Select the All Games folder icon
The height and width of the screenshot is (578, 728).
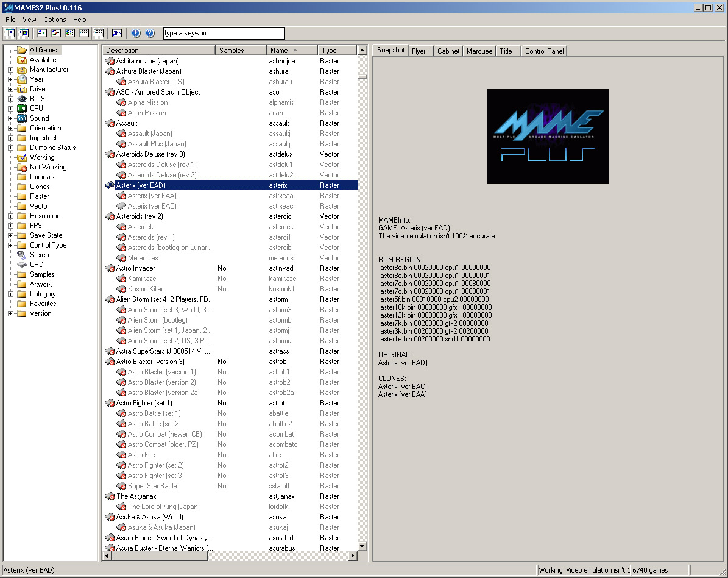coord(22,50)
